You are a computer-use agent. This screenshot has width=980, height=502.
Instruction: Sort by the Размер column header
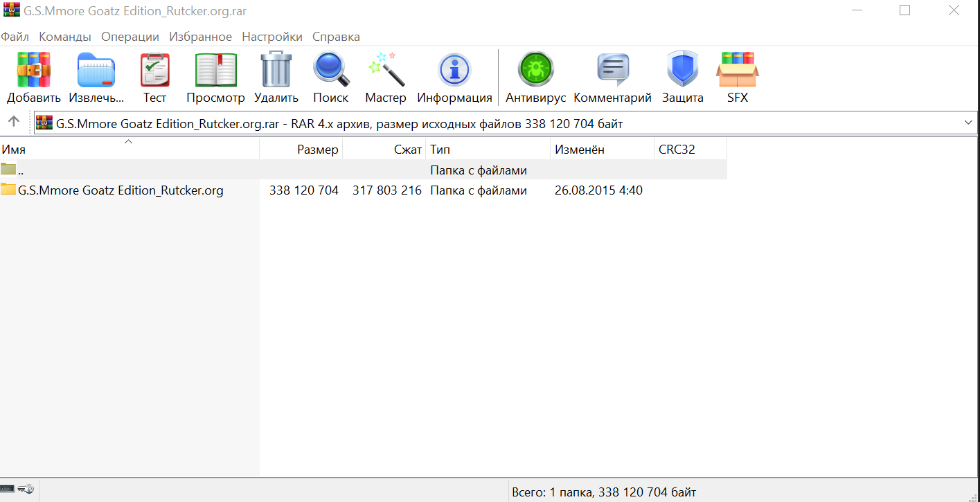tap(317, 150)
